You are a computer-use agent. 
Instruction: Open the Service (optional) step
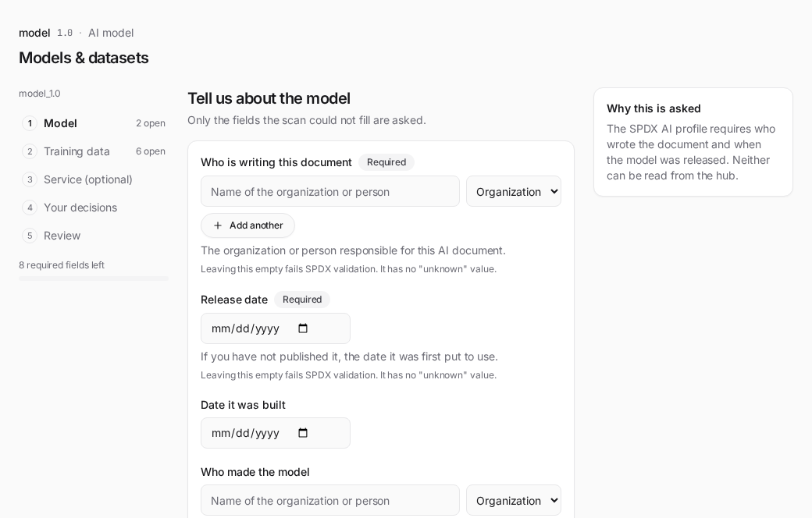click(x=94, y=179)
